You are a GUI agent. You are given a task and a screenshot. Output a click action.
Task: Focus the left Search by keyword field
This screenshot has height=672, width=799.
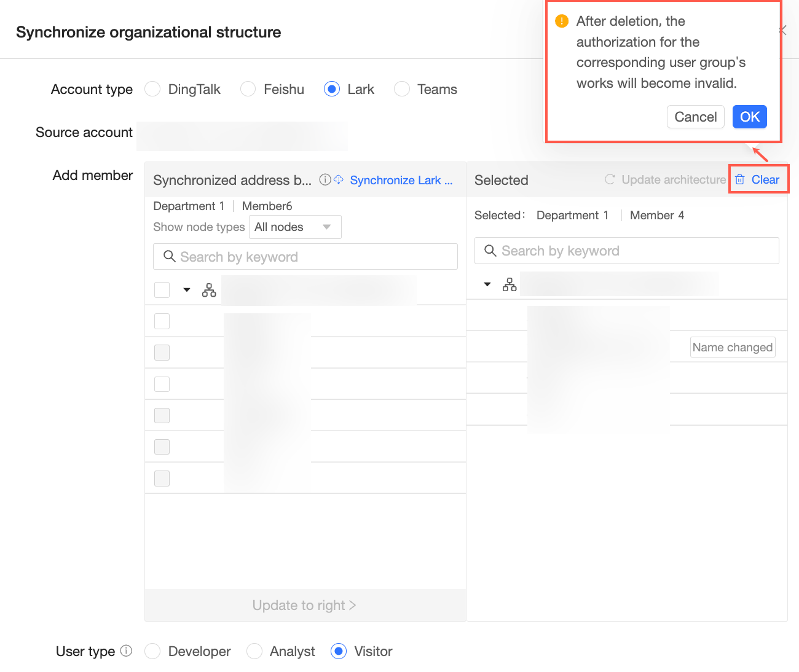(x=305, y=256)
